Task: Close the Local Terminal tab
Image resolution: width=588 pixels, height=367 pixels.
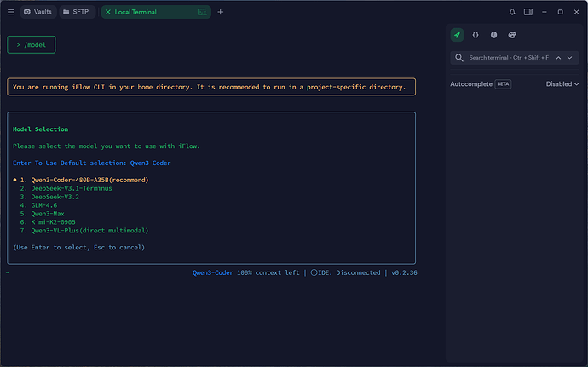Action: tap(107, 12)
